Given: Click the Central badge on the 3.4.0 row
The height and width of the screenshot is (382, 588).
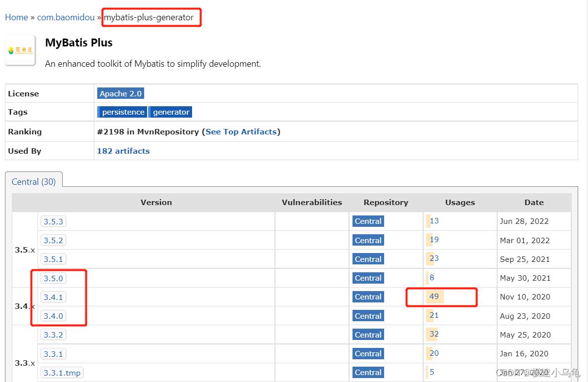Looking at the screenshot, I should 368,315.
